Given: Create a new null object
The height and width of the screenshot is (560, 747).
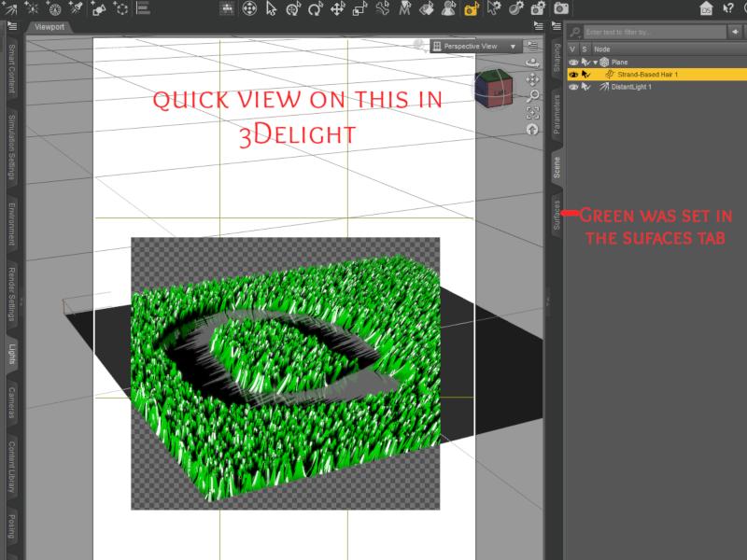Looking at the screenshot, I should click(121, 8).
